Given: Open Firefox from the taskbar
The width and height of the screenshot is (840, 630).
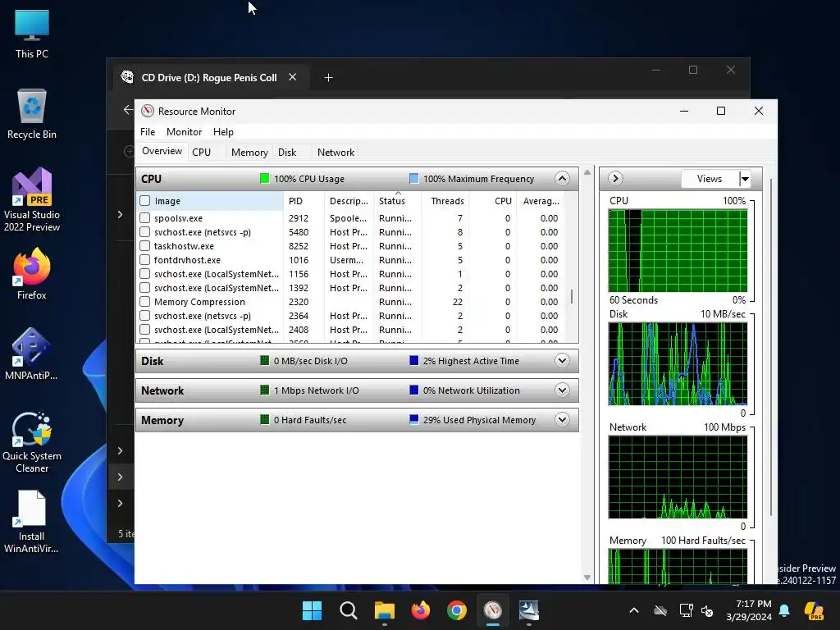Looking at the screenshot, I should pyautogui.click(x=421, y=610).
